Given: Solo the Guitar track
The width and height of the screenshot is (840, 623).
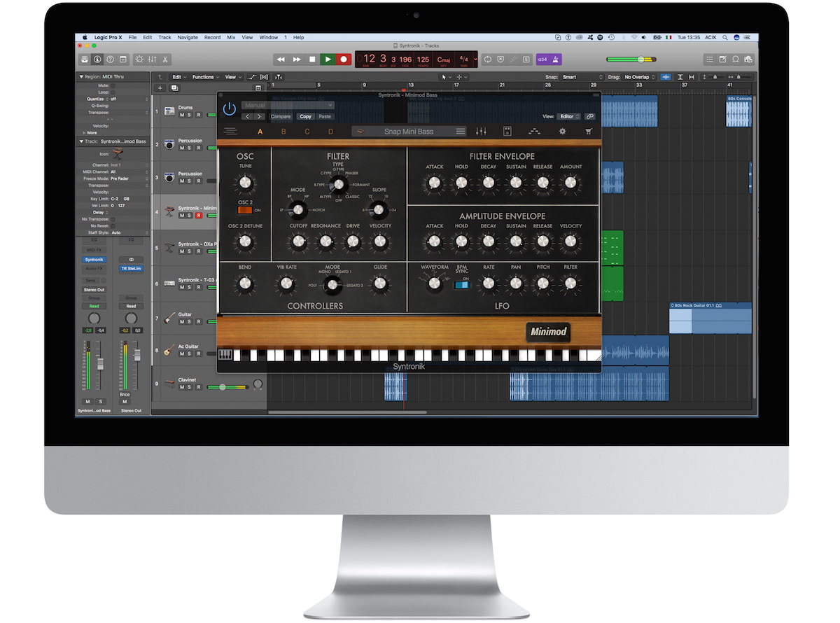Looking at the screenshot, I should [190, 321].
